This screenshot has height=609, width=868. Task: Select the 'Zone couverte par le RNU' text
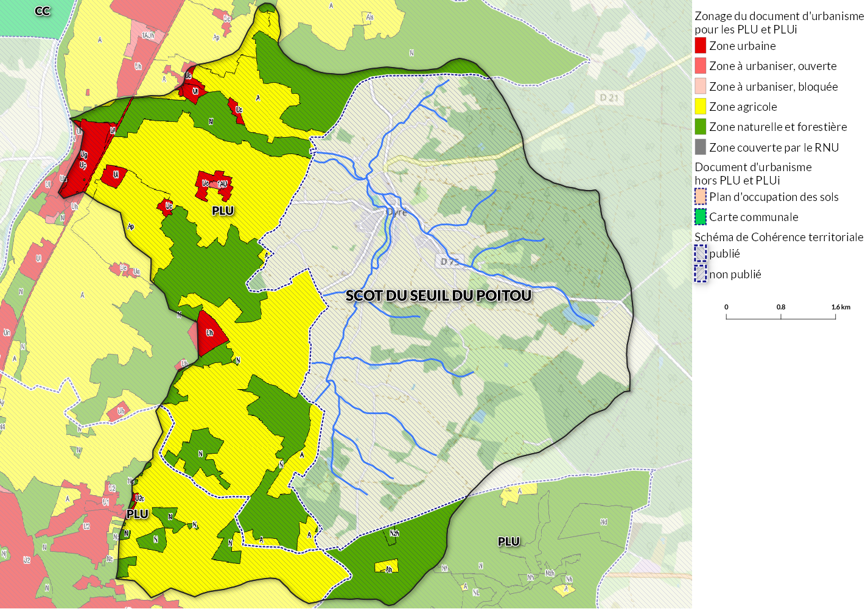774,147
